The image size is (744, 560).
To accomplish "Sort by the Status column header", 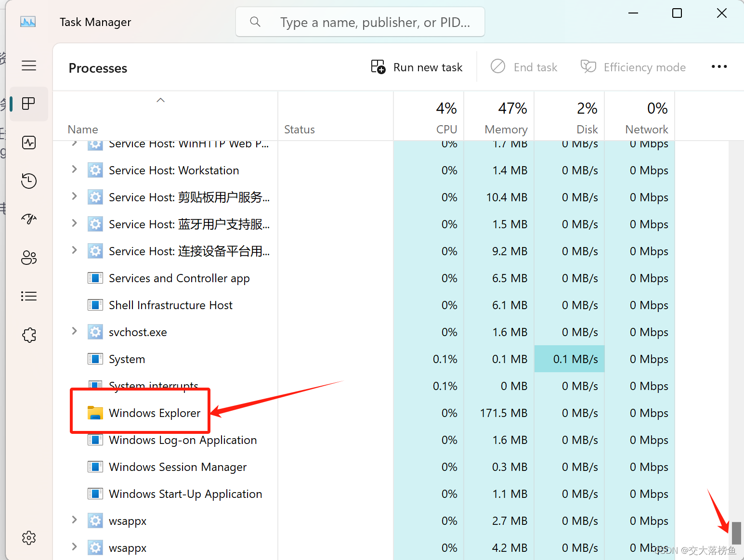I will [x=336, y=116].
